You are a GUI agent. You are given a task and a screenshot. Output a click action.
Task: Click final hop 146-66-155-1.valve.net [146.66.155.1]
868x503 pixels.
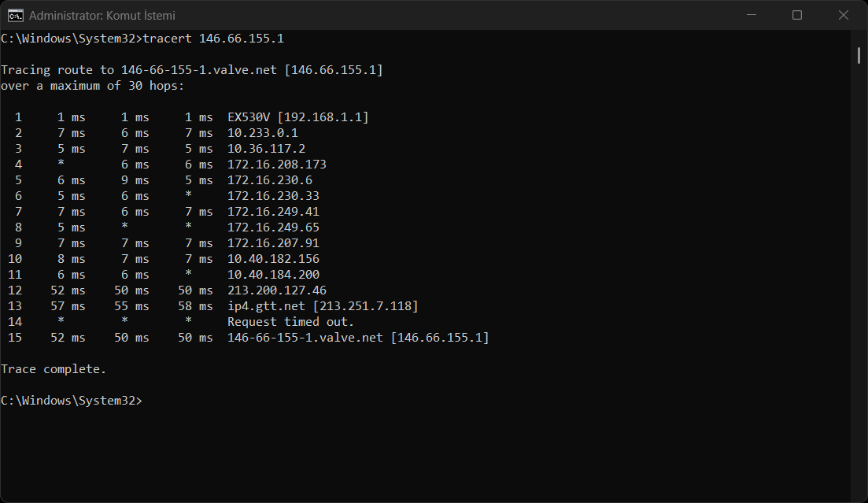[358, 338]
